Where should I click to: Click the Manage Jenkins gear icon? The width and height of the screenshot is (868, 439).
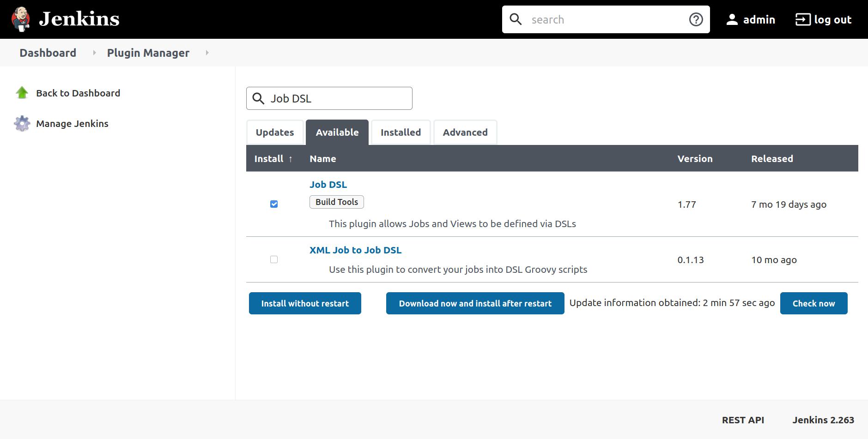pyautogui.click(x=21, y=123)
